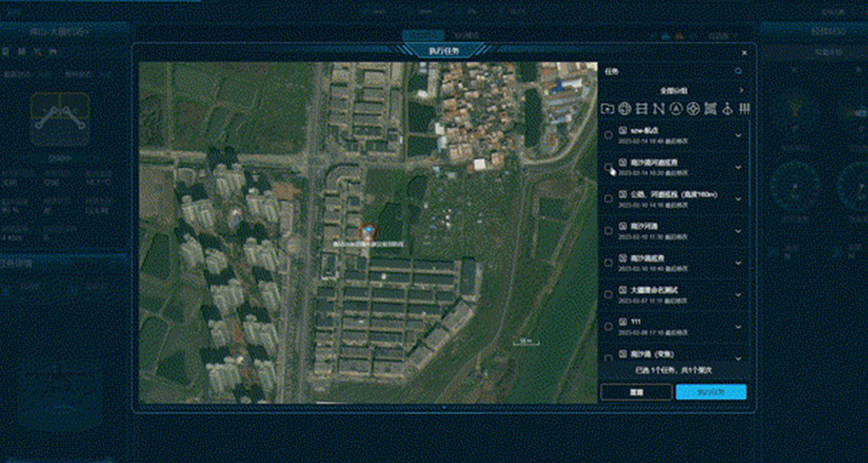Image resolution: width=868 pixels, height=463 pixels.
Task: Click the red circled drone marker on map
Action: pyautogui.click(x=368, y=232)
